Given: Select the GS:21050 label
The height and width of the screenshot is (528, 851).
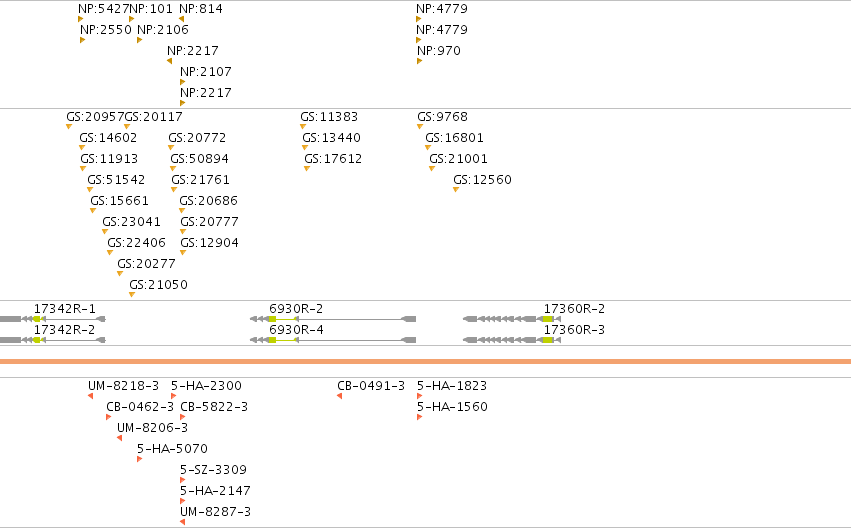Looking at the screenshot, I should [x=158, y=285].
